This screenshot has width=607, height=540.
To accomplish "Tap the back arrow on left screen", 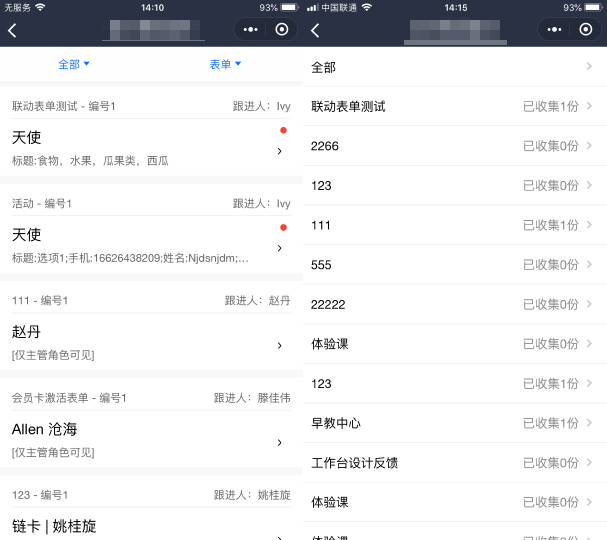I will pos(12,30).
